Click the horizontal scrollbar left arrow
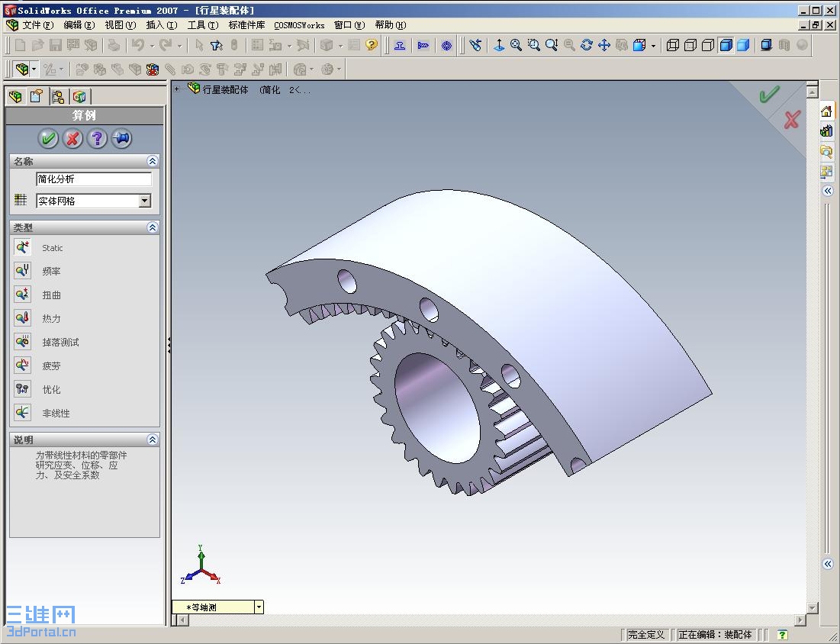Viewport: 840px width, 644px height. point(183,620)
